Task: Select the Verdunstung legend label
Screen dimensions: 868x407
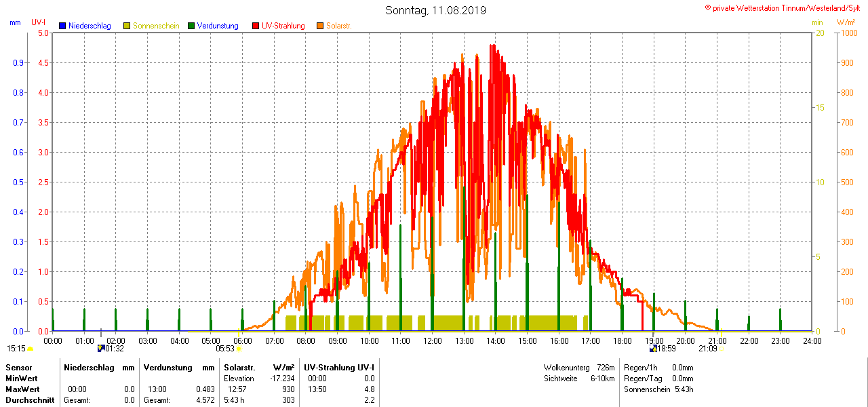Action: (x=218, y=26)
